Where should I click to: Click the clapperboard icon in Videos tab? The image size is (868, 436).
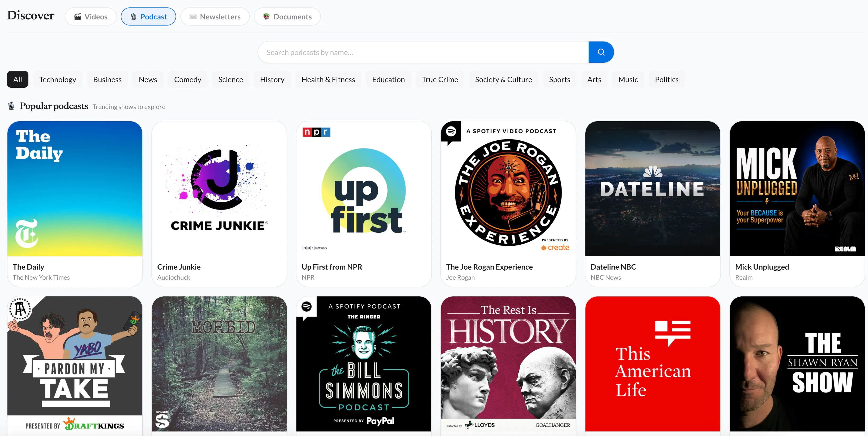coord(78,16)
